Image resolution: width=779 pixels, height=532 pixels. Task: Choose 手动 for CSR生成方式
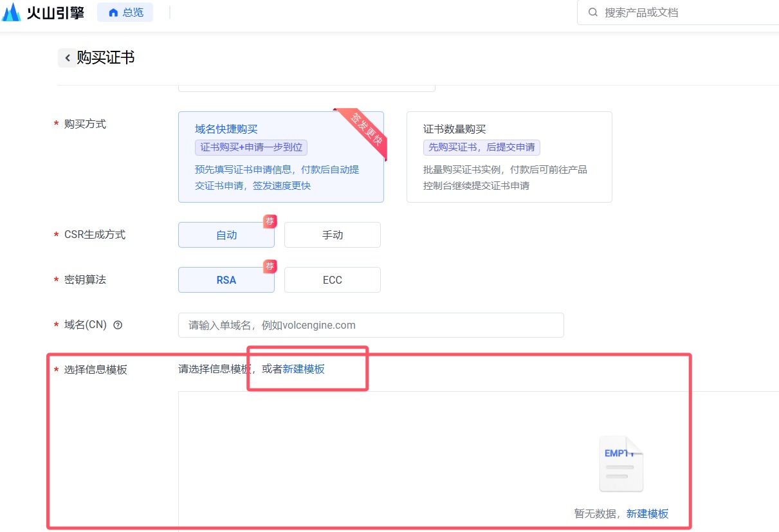pyautogui.click(x=332, y=235)
